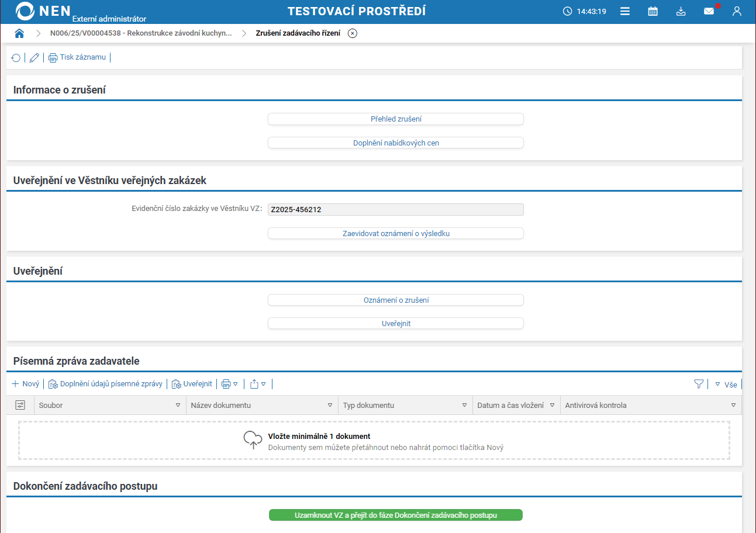The width and height of the screenshot is (756, 533).
Task: Click the Uveřejnění ve Věstníku veřejných zakázek heading
Action: click(x=110, y=181)
